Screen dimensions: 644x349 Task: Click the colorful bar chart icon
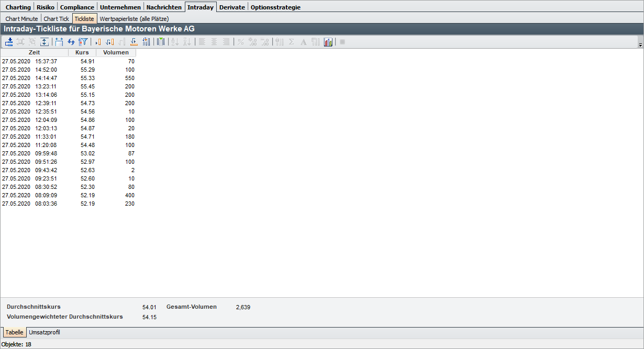[328, 42]
